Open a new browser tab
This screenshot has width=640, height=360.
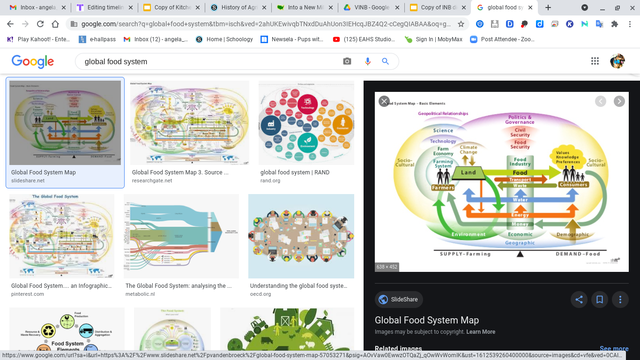[548, 7]
